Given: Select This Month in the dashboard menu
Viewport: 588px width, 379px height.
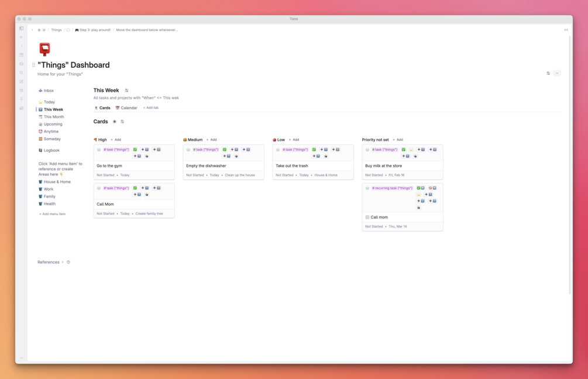Looking at the screenshot, I should (x=51, y=117).
